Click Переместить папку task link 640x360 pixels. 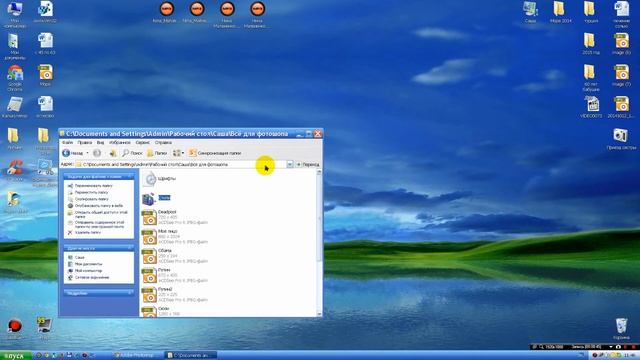click(x=91, y=192)
